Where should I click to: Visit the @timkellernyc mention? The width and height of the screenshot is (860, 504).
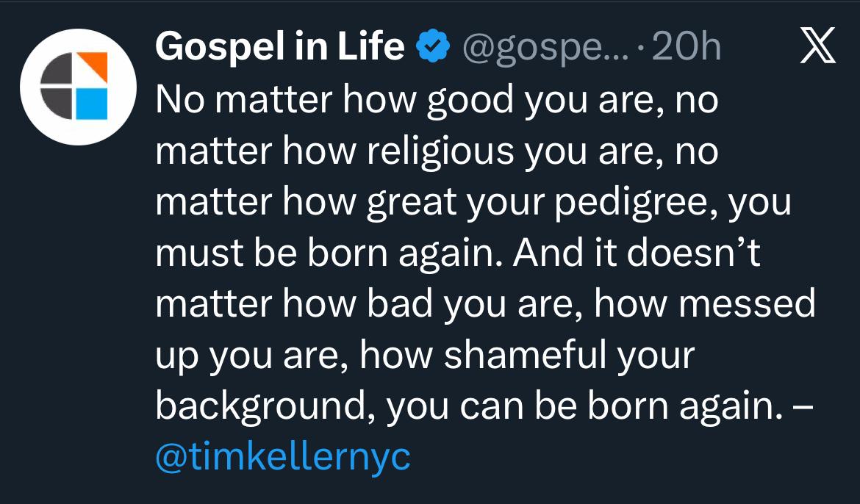[x=283, y=457]
